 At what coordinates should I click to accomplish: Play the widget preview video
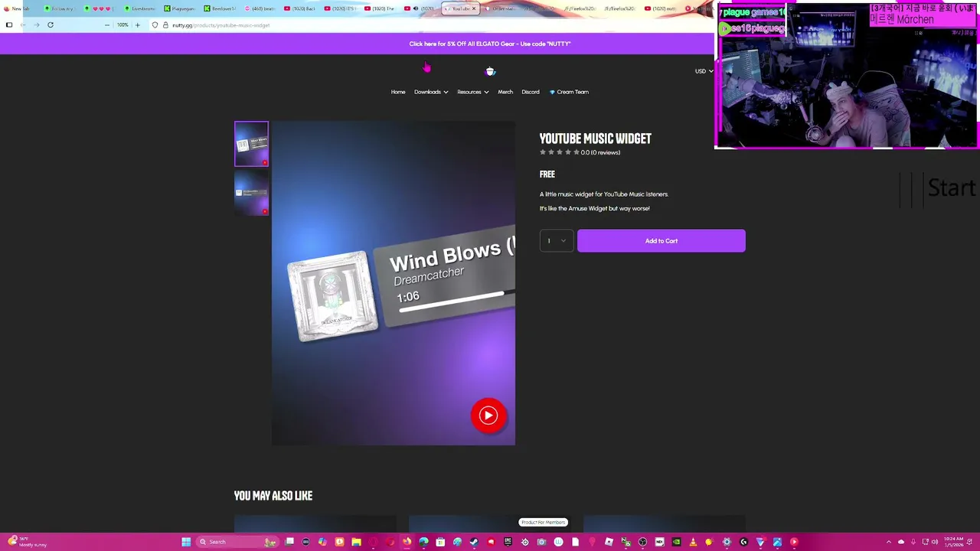click(x=488, y=416)
